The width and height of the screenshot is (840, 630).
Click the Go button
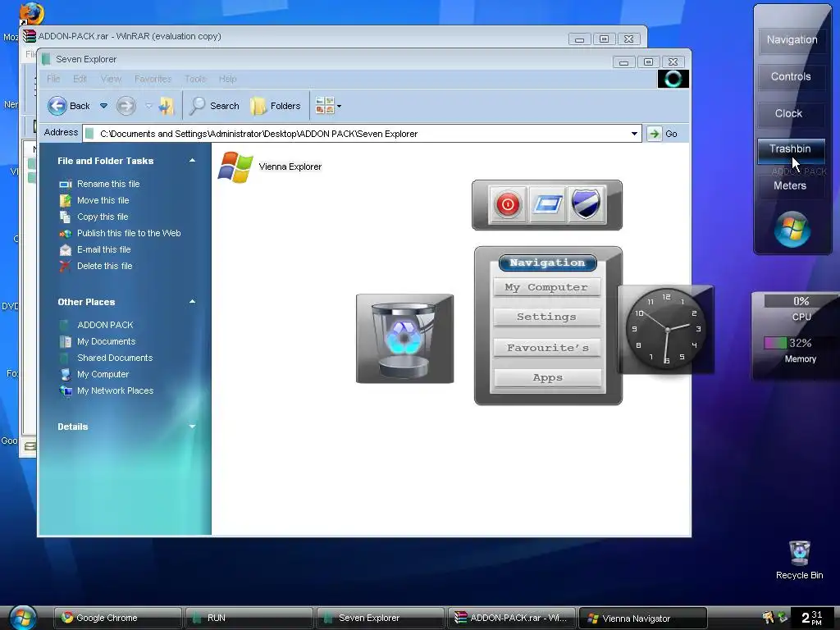point(663,134)
